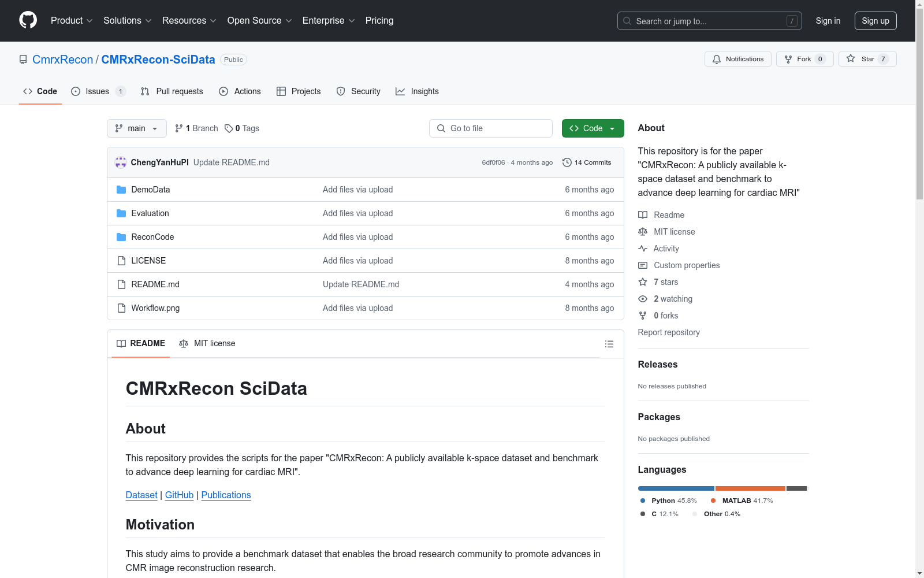Image resolution: width=924 pixels, height=578 pixels.
Task: Click the LICENSE file icon
Action: pyautogui.click(x=121, y=261)
